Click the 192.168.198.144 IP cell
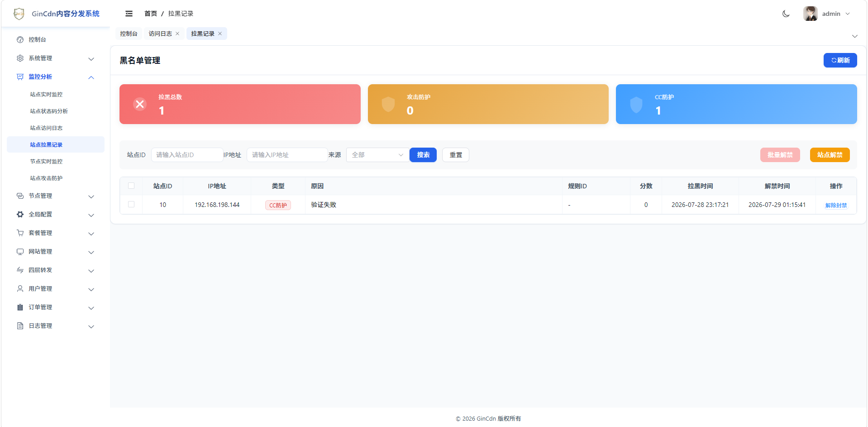The width and height of the screenshot is (868, 427). pyautogui.click(x=217, y=205)
